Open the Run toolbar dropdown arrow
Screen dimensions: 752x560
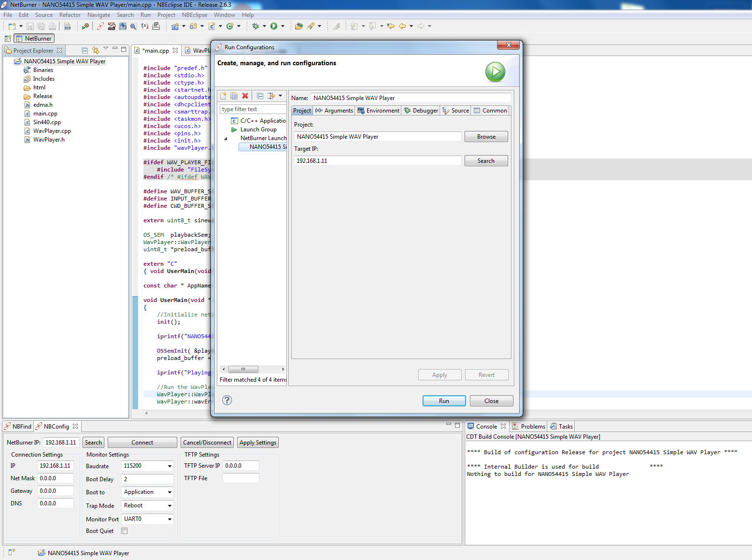click(283, 26)
